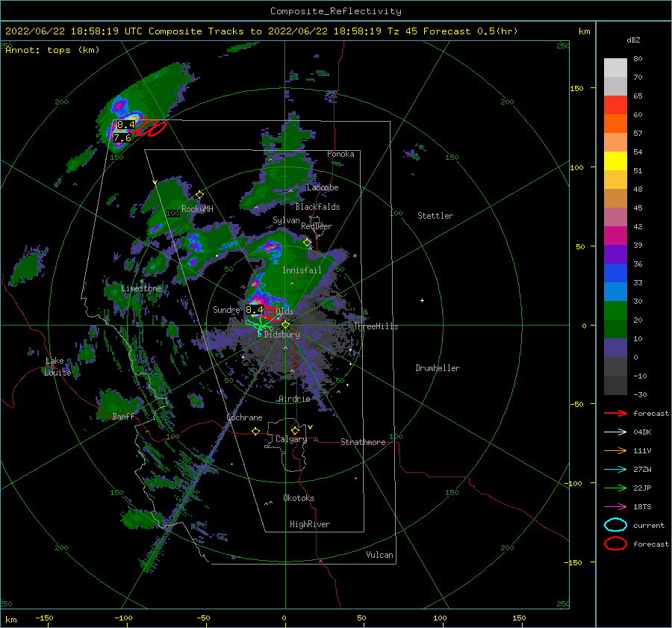Click the blue swatch between 36 and 33 dBZ
This screenshot has height=628, width=672.
pos(615,273)
